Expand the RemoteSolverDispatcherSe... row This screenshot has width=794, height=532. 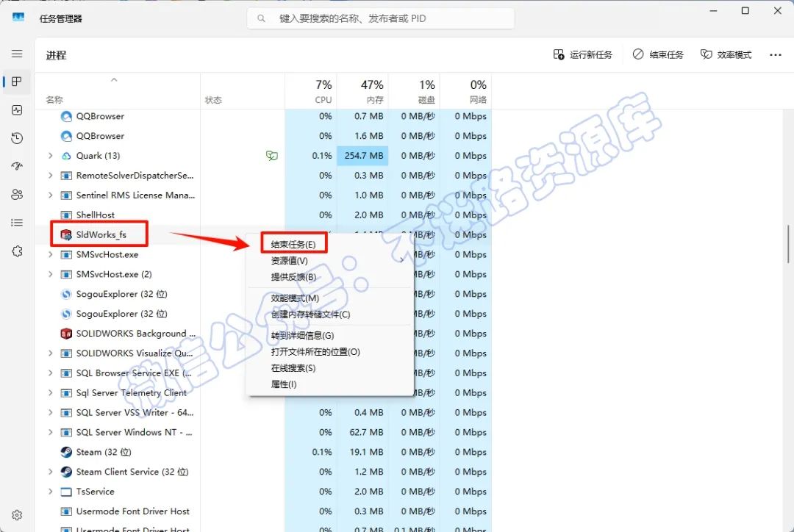pyautogui.click(x=50, y=176)
